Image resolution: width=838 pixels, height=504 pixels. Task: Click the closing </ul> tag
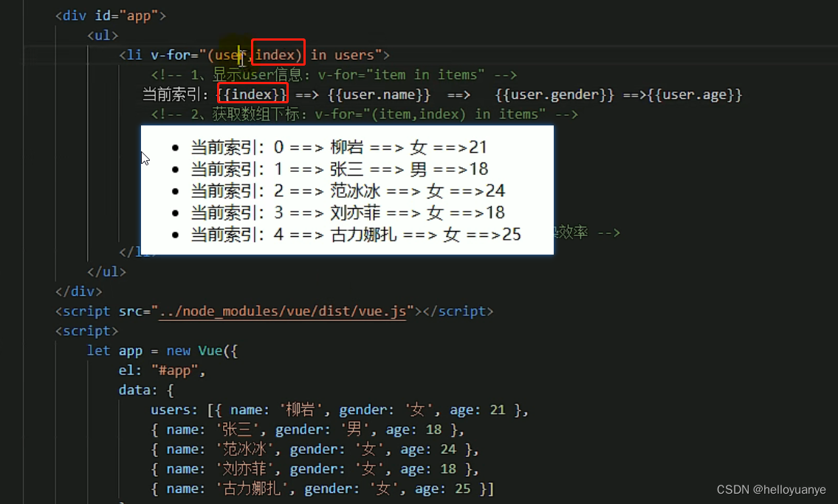[x=106, y=272]
